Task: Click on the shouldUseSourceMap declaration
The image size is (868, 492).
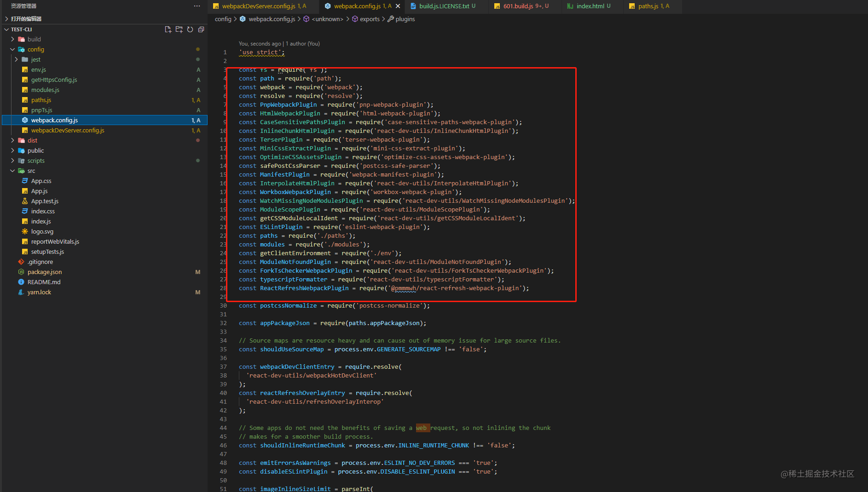Action: pos(292,349)
